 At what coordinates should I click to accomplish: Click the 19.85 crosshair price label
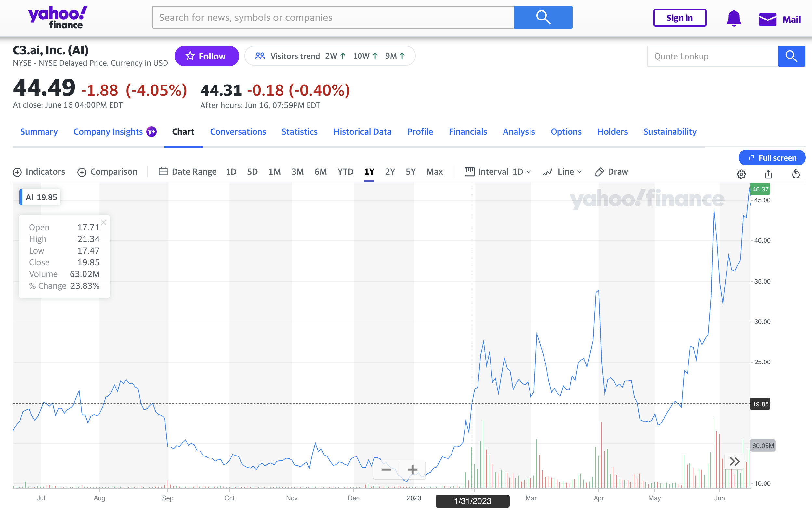(x=760, y=404)
